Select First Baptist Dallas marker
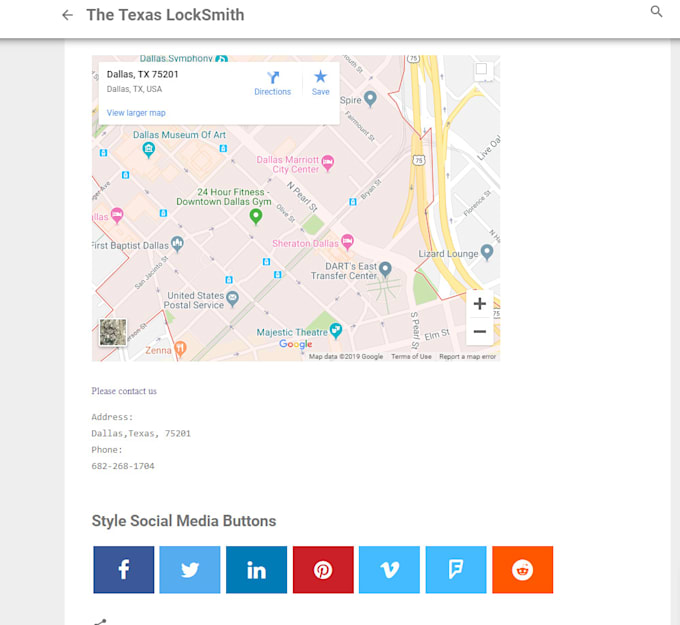The height and width of the screenshot is (625, 680). pos(177,244)
